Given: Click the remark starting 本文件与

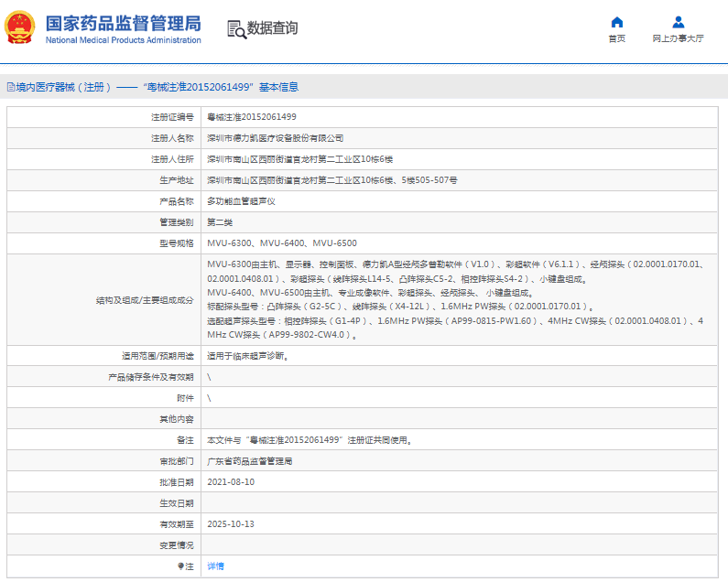Looking at the screenshot, I should coord(310,440).
